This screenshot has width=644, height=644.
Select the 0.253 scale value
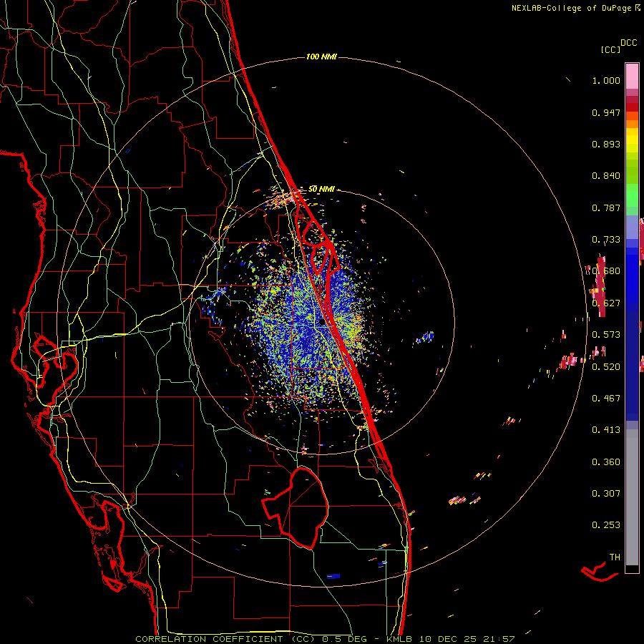pyautogui.click(x=606, y=525)
